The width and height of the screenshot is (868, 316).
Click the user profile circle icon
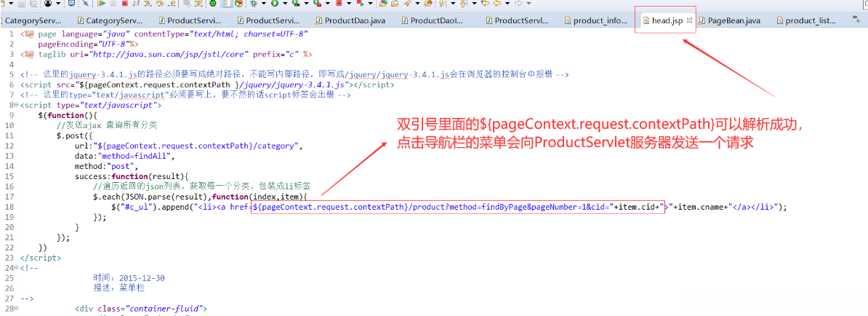(48, 4)
